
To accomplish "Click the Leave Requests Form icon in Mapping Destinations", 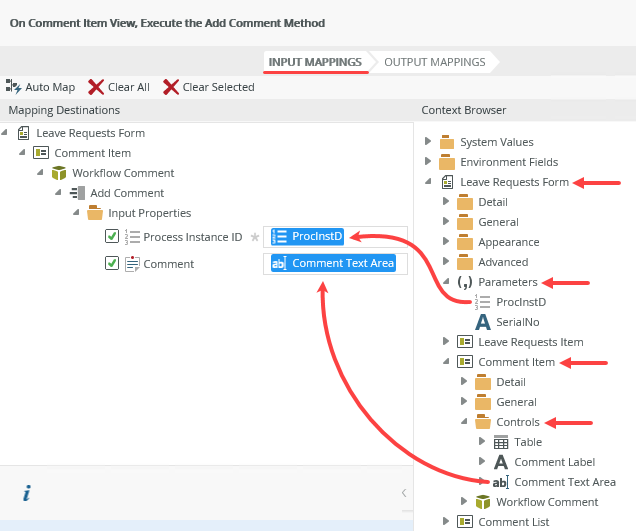I will pos(24,133).
